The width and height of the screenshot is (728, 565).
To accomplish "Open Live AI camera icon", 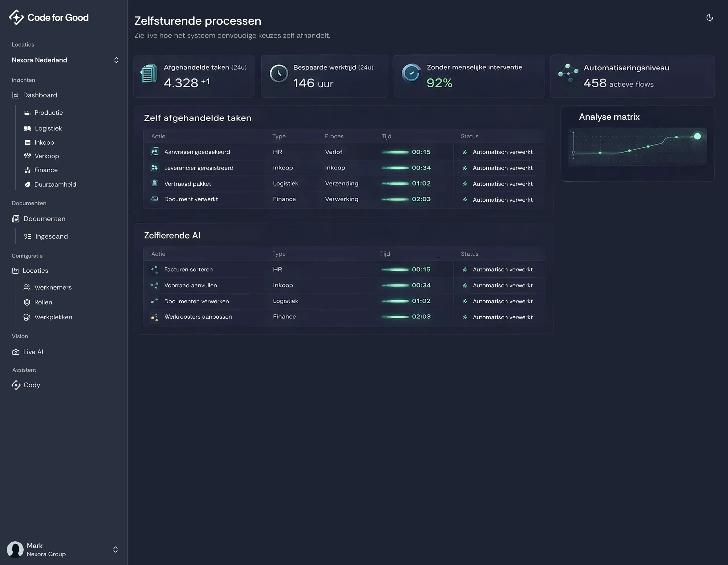I will coord(16,352).
